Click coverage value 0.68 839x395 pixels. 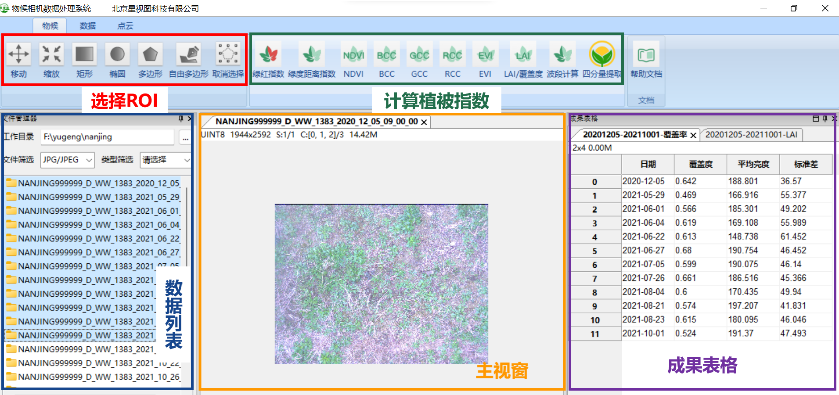click(x=700, y=251)
